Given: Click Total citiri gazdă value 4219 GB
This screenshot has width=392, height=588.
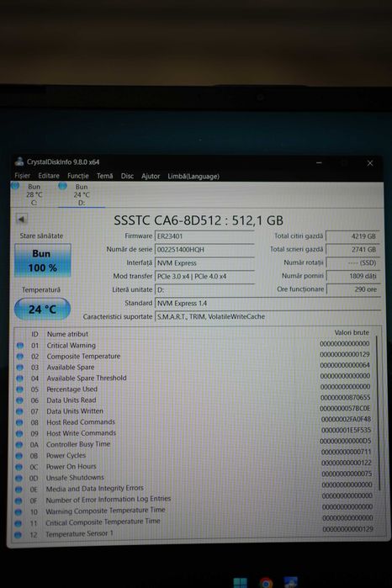Looking at the screenshot, I should click(353, 236).
